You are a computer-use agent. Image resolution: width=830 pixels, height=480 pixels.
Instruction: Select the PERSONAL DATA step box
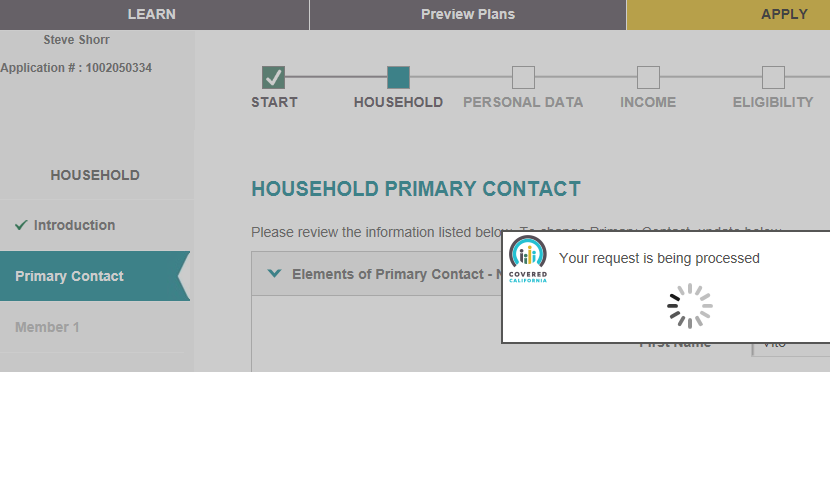(x=524, y=77)
